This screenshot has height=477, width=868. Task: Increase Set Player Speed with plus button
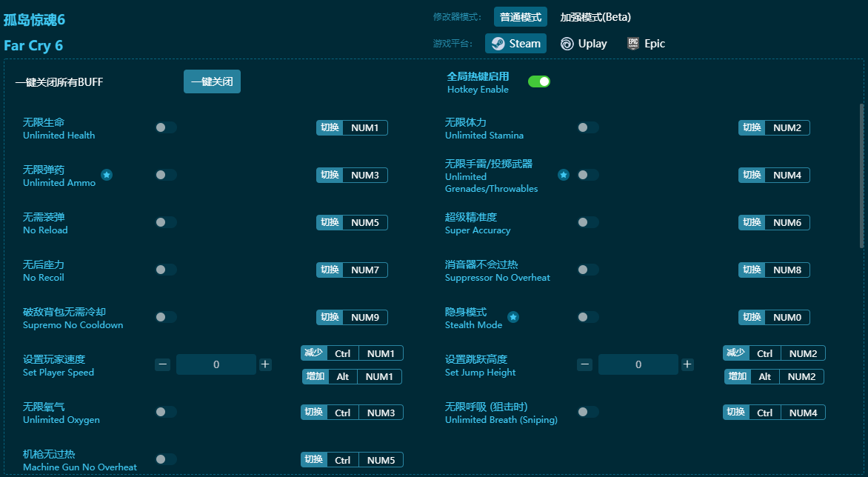(265, 364)
